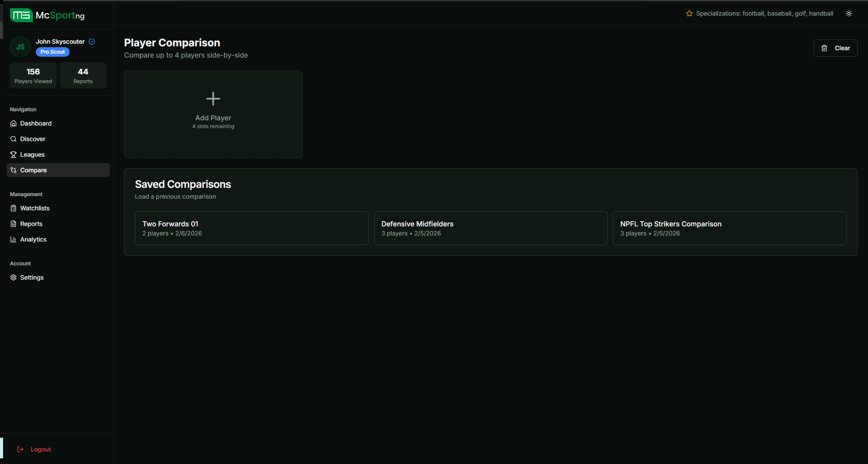Click the Pro Scout badge

pyautogui.click(x=53, y=52)
